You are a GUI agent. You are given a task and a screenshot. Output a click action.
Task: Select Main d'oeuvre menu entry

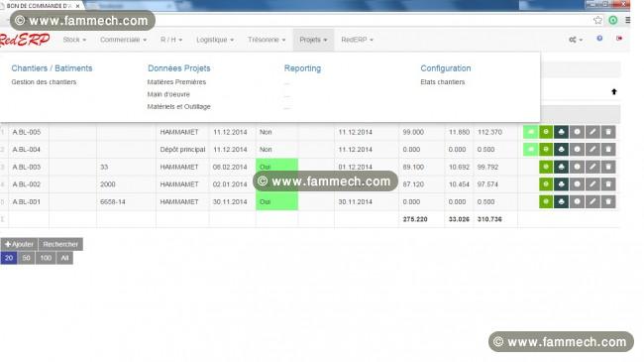pos(168,94)
